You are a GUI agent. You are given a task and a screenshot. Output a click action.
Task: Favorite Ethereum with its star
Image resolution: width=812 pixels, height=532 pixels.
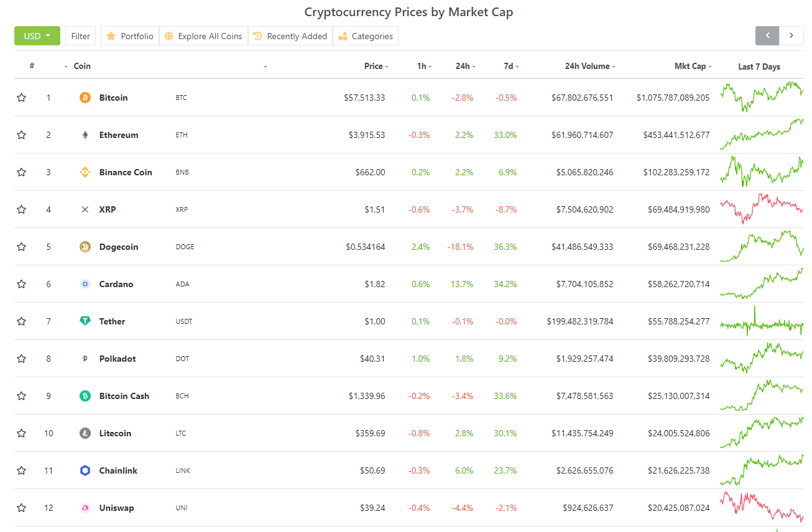coord(22,135)
